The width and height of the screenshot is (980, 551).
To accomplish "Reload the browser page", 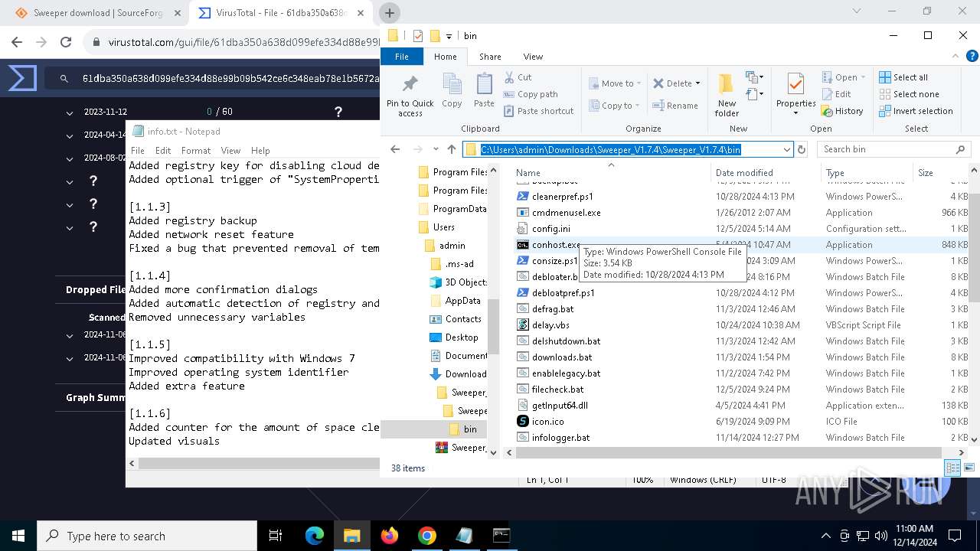I will pyautogui.click(x=66, y=42).
